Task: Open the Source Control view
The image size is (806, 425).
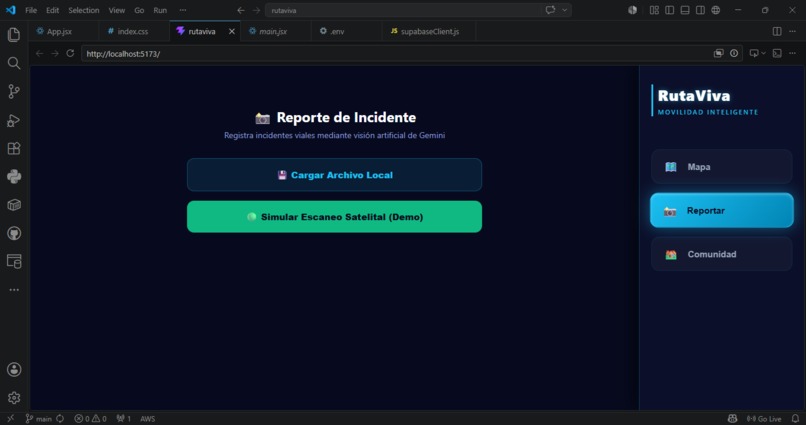Action: point(14,91)
